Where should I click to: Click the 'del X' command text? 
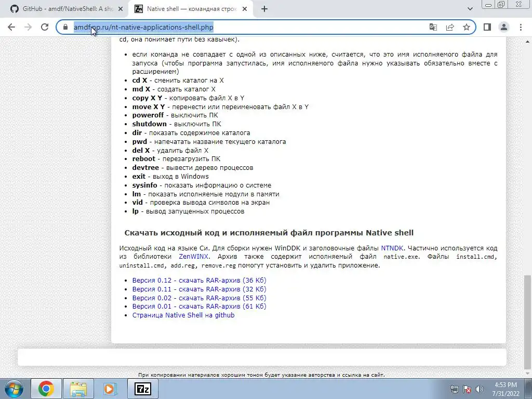pyautogui.click(x=141, y=150)
